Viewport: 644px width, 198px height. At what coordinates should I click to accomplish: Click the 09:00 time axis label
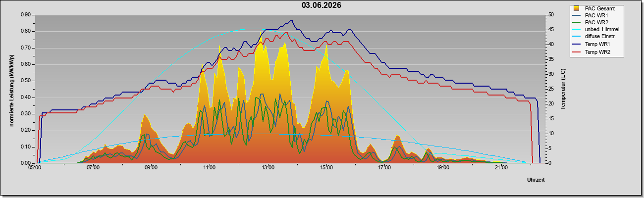[x=151, y=168]
